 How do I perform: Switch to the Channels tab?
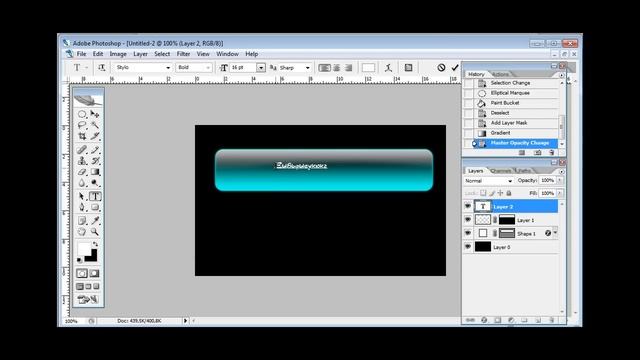501,171
